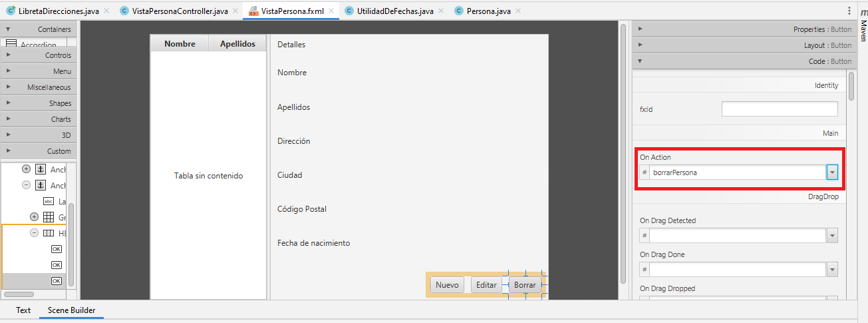
Task: Select the first Button node under HBox
Action: [x=57, y=249]
